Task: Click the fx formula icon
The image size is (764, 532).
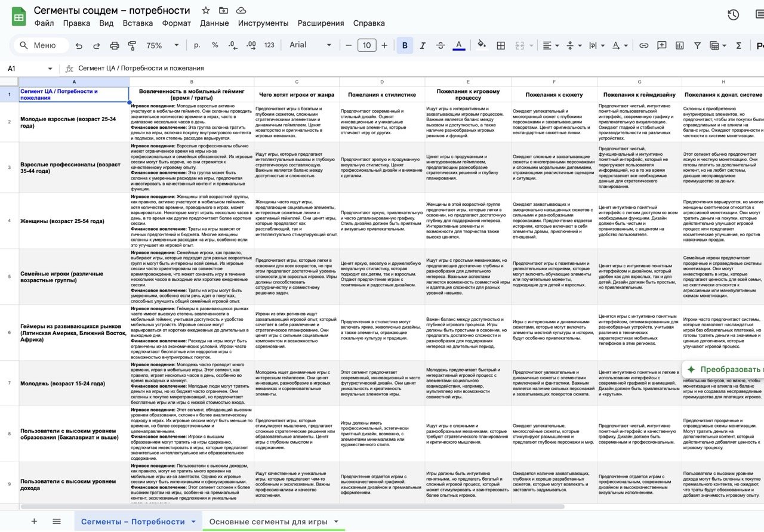Action: 69,69
